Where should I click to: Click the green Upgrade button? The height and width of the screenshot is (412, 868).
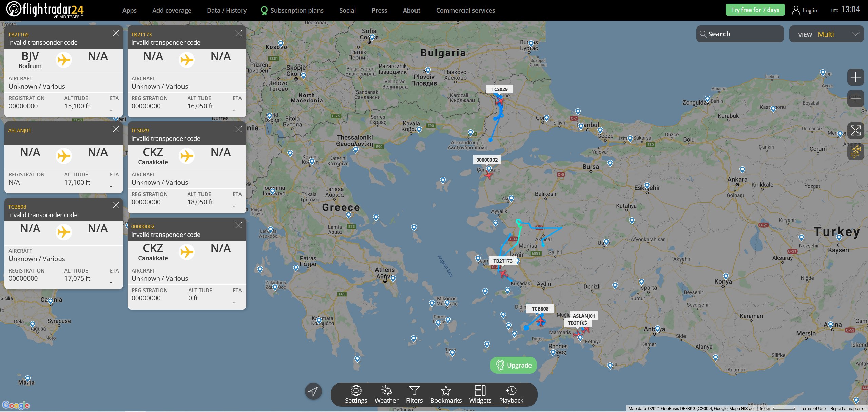click(513, 365)
